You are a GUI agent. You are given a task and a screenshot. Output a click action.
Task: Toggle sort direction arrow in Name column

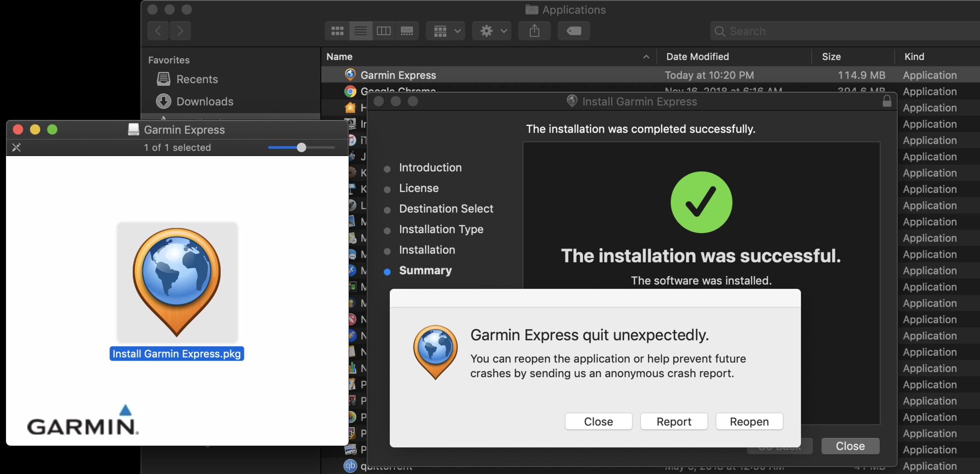(646, 57)
